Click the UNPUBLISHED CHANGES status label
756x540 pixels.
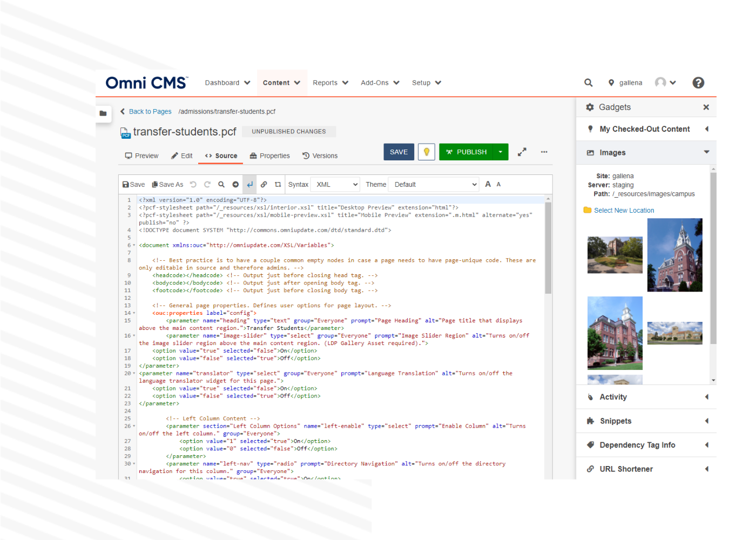click(289, 132)
